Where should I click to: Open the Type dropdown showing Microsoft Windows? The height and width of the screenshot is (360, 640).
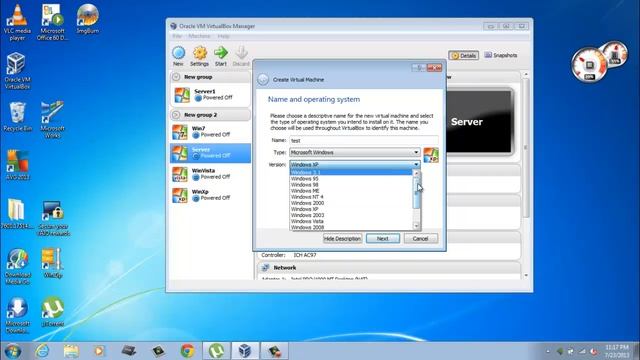point(355,152)
